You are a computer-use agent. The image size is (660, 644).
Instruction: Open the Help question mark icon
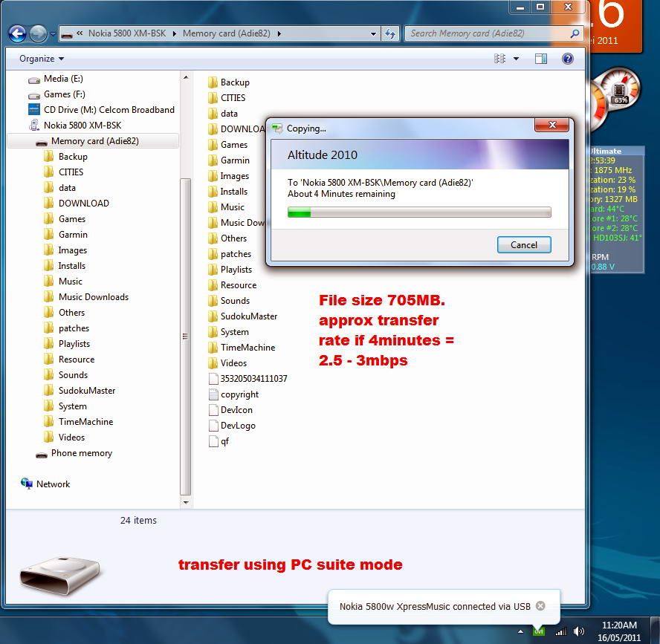tap(568, 59)
